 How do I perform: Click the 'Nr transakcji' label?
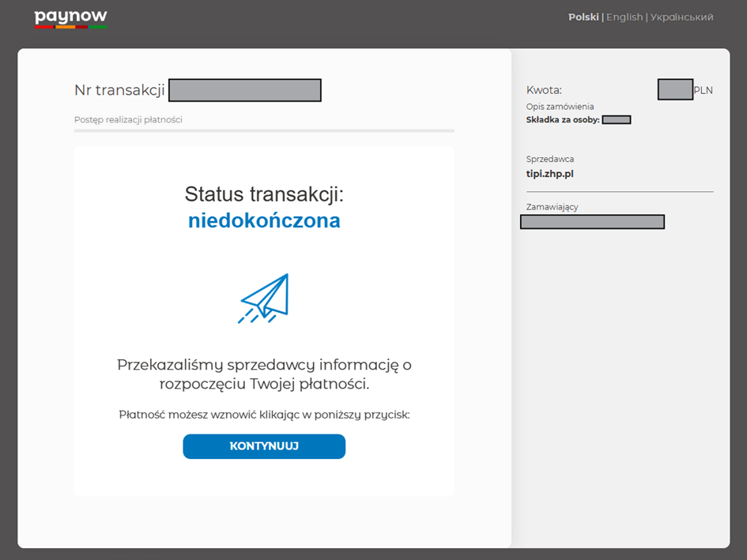[119, 90]
